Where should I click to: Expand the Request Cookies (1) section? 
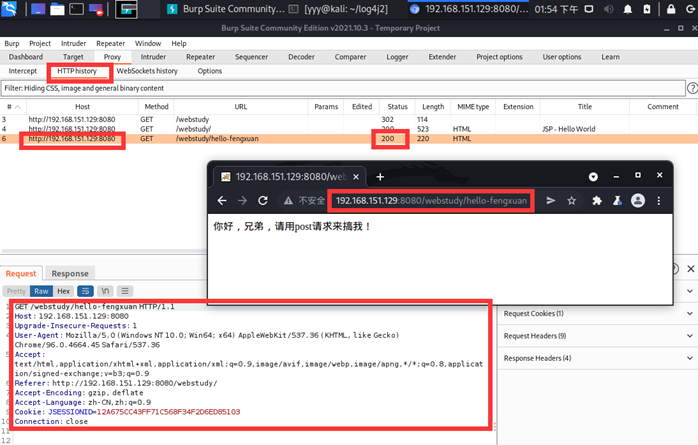pos(597,314)
